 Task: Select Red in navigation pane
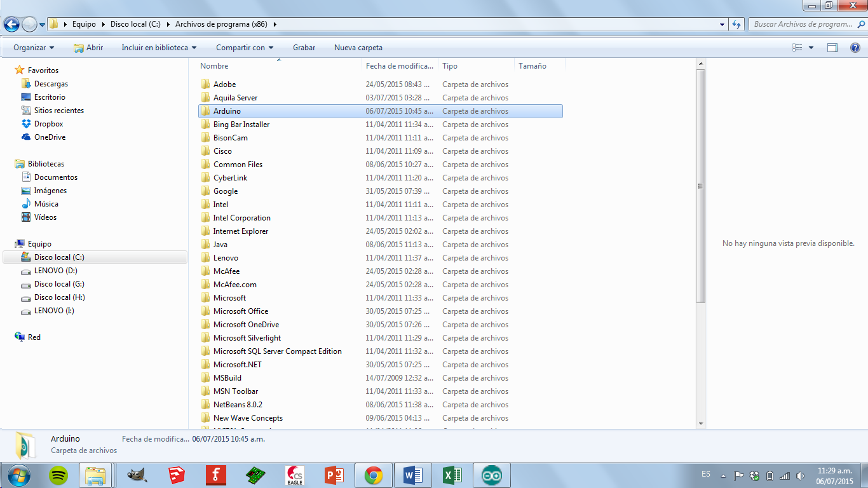tap(34, 337)
